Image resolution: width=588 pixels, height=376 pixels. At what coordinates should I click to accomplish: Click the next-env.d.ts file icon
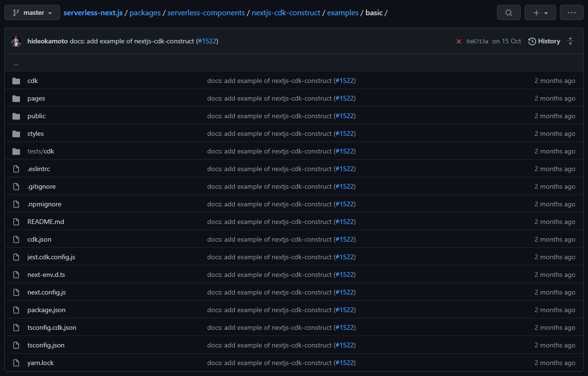(16, 274)
